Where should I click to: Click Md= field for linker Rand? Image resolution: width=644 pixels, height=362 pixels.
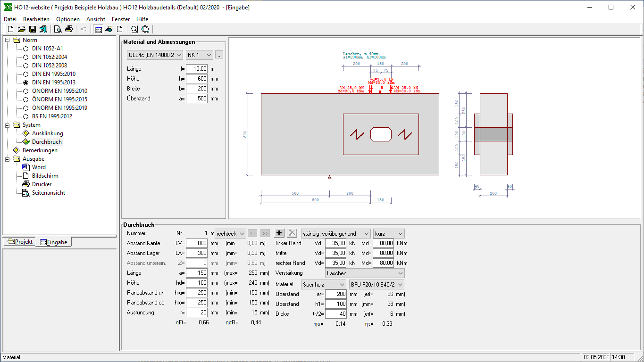point(383,243)
